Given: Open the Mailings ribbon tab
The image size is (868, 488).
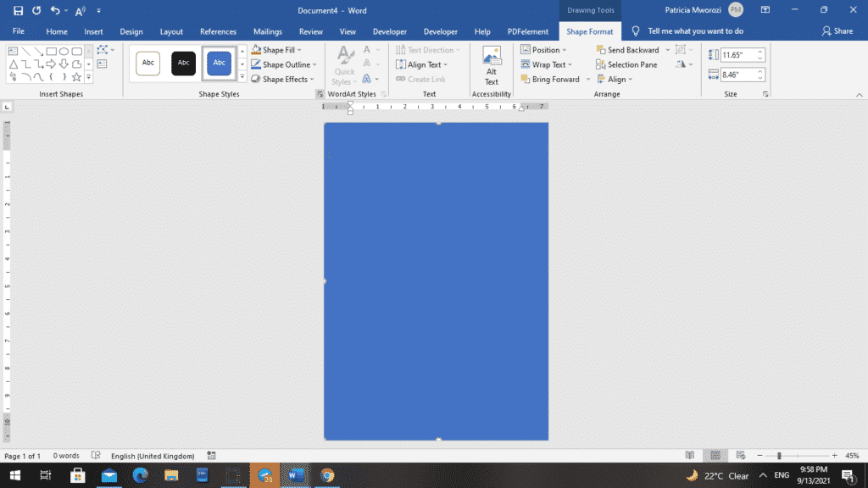Looking at the screenshot, I should click(267, 31).
